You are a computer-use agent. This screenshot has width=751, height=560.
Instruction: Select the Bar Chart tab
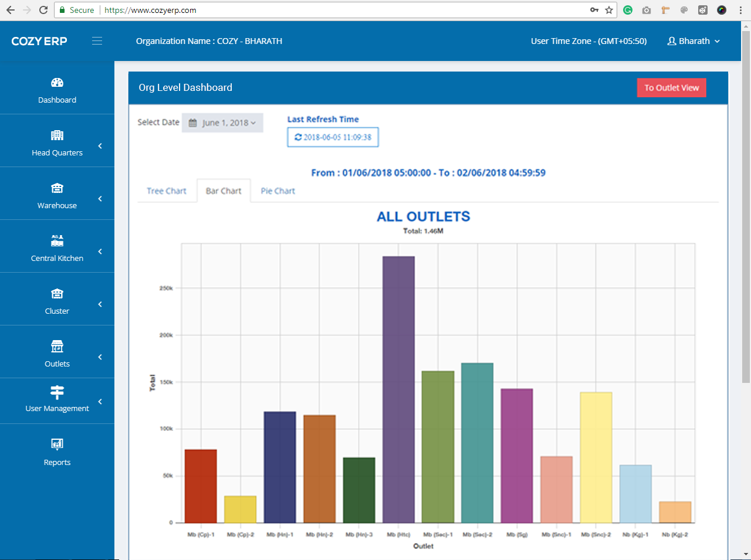click(224, 191)
